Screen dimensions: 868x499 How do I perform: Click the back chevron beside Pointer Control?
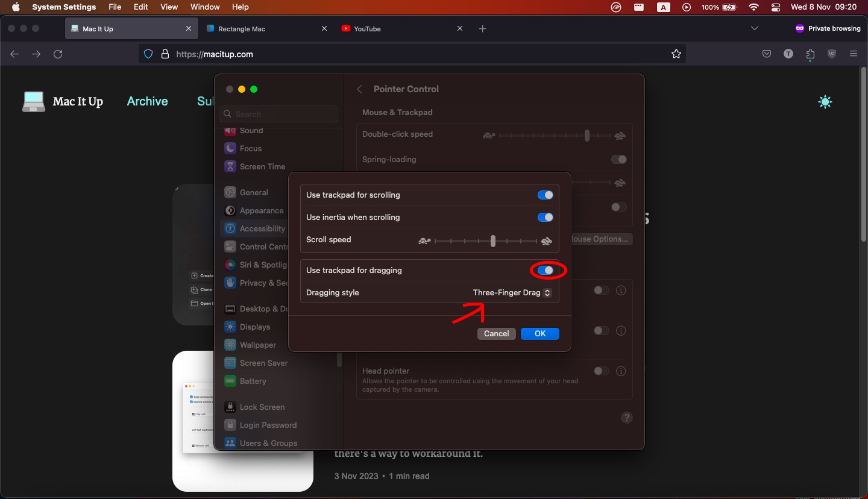[x=359, y=89]
